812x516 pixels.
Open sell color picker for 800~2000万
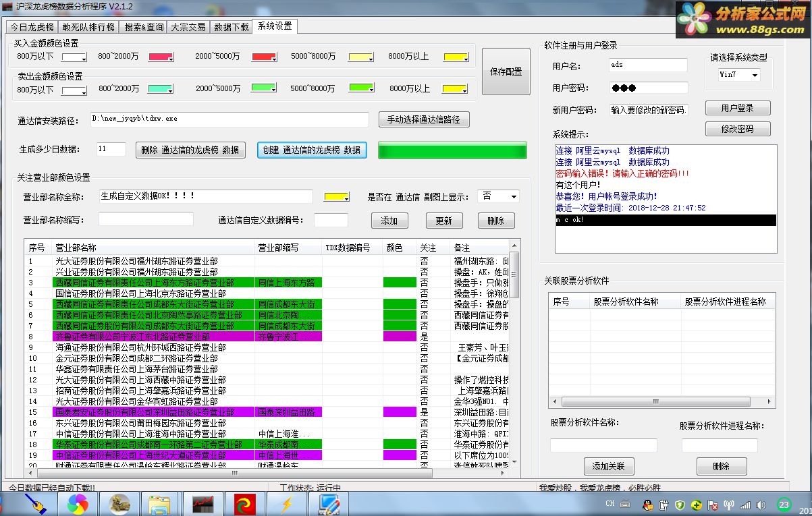161,88
